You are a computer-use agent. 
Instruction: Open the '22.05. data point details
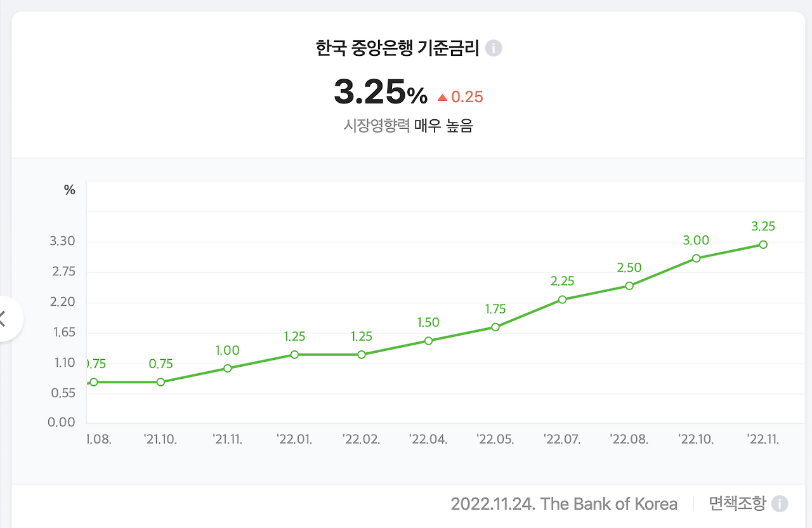pyautogui.click(x=495, y=327)
